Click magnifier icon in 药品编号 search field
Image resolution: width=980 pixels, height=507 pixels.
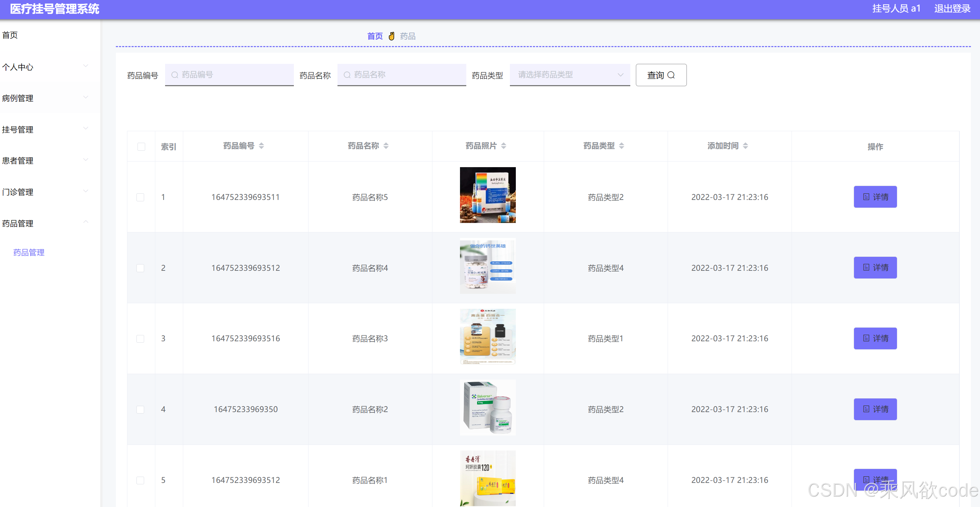click(x=175, y=75)
